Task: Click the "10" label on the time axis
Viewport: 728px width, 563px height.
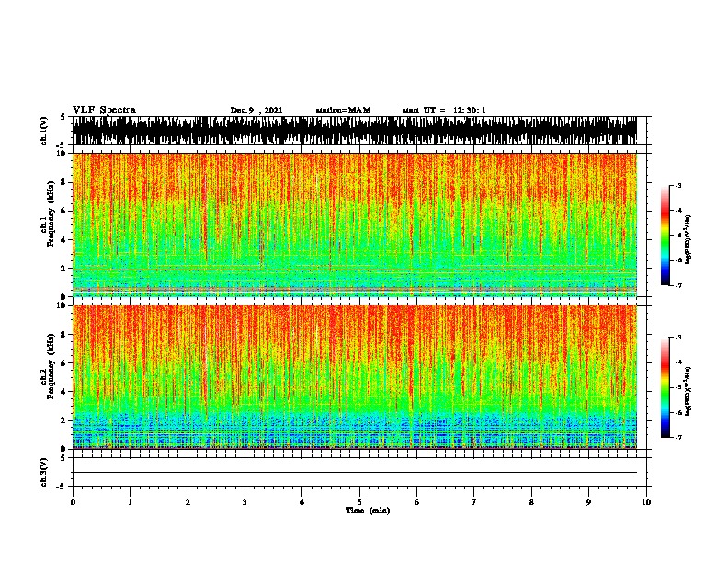Action: click(646, 502)
